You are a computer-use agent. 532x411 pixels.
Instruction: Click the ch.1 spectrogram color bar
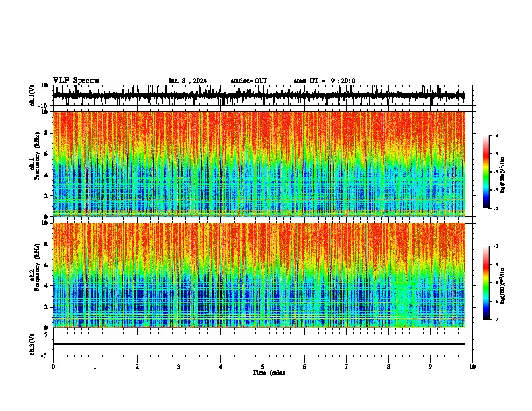coord(486,172)
